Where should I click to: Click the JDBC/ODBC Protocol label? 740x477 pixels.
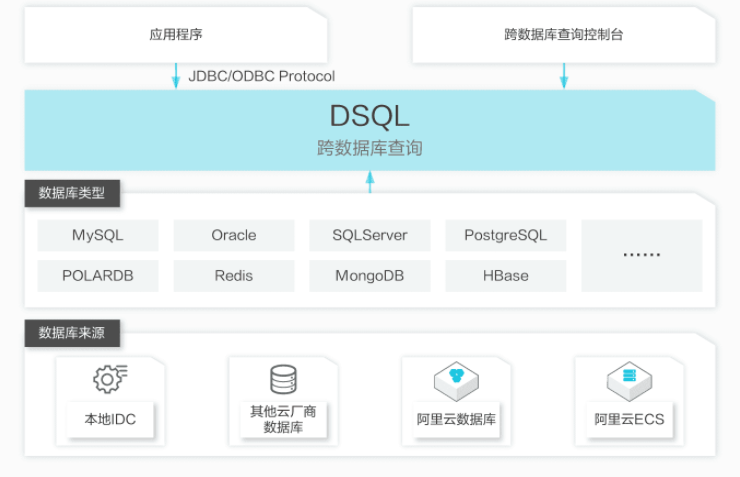coord(261,76)
